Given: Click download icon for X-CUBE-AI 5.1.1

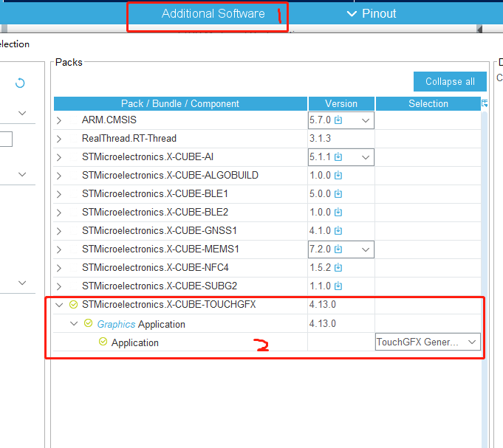Looking at the screenshot, I should click(338, 156).
